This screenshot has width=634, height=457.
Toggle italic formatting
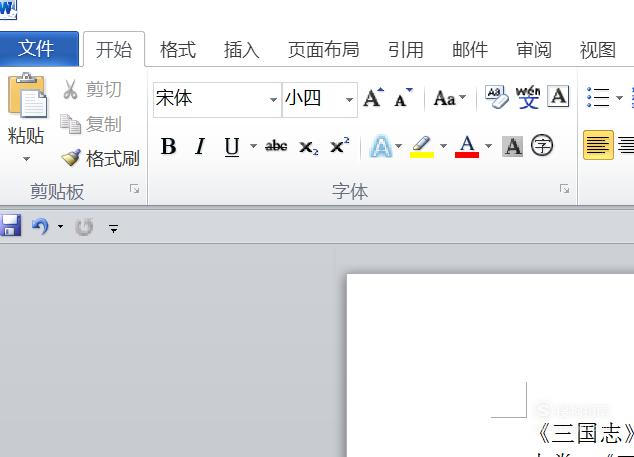click(200, 146)
